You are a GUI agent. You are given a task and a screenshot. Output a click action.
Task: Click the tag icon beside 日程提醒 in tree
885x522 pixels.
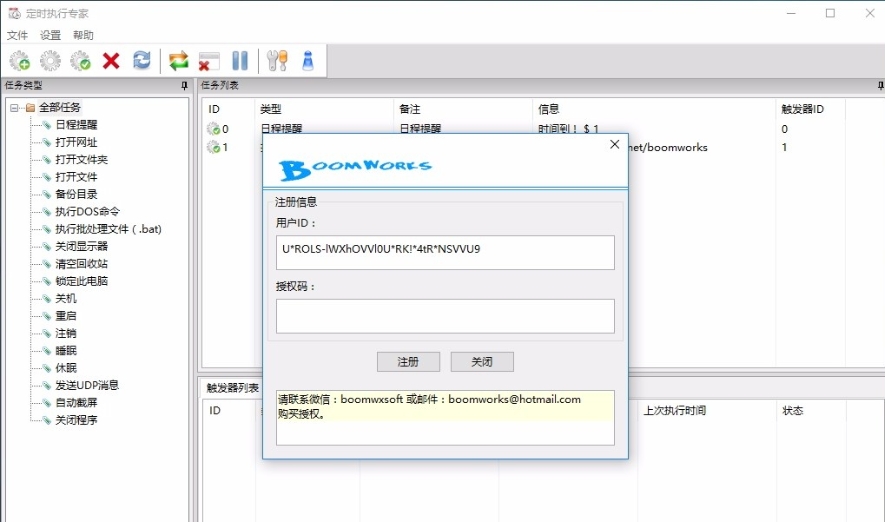click(x=47, y=125)
